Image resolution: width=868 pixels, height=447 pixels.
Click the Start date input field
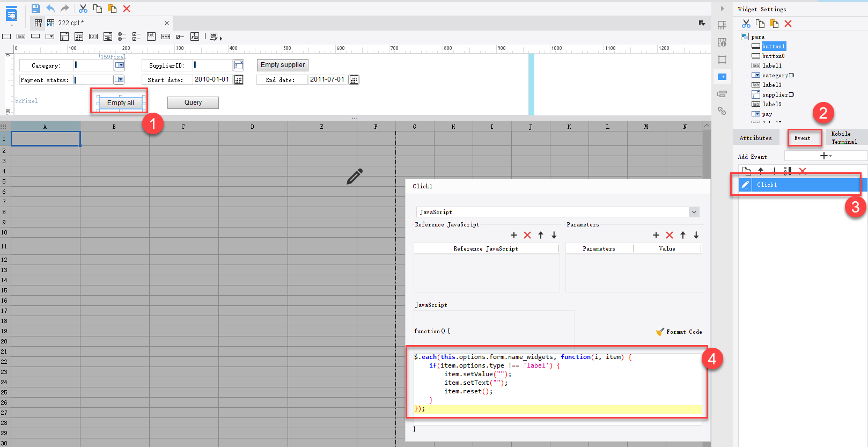[x=212, y=79]
